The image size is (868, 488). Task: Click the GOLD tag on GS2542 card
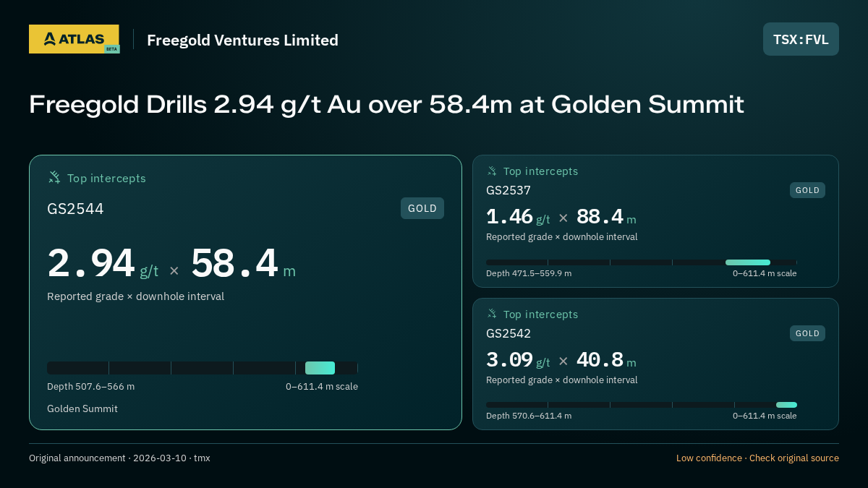click(x=807, y=333)
